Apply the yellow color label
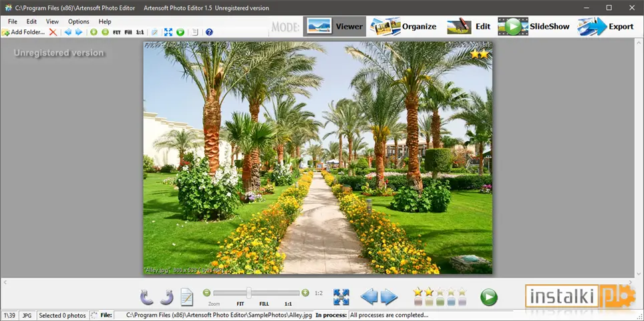The height and width of the screenshot is (321, 644). point(429,302)
